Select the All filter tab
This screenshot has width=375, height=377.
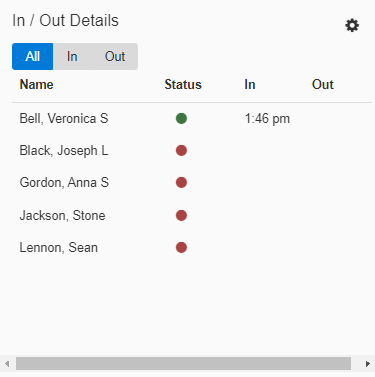(33, 56)
